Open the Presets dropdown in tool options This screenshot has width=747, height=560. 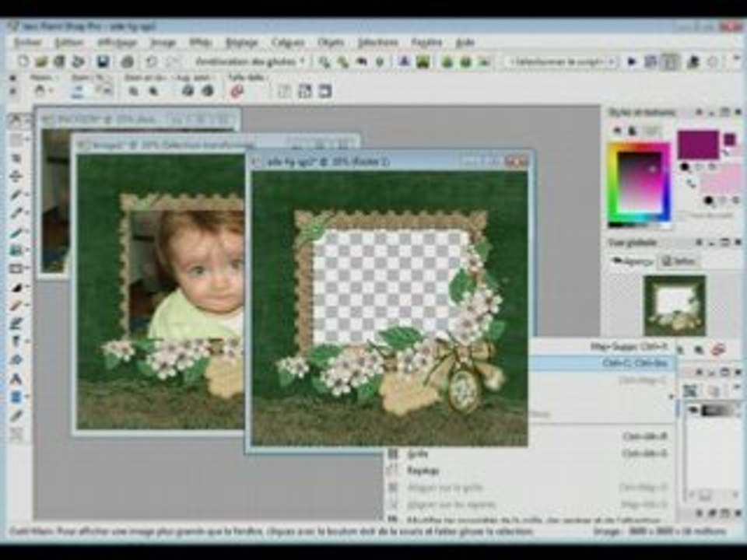tap(44, 90)
